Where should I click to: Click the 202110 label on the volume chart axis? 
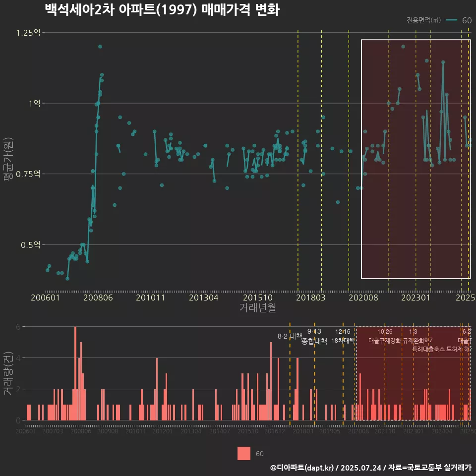click(385, 431)
